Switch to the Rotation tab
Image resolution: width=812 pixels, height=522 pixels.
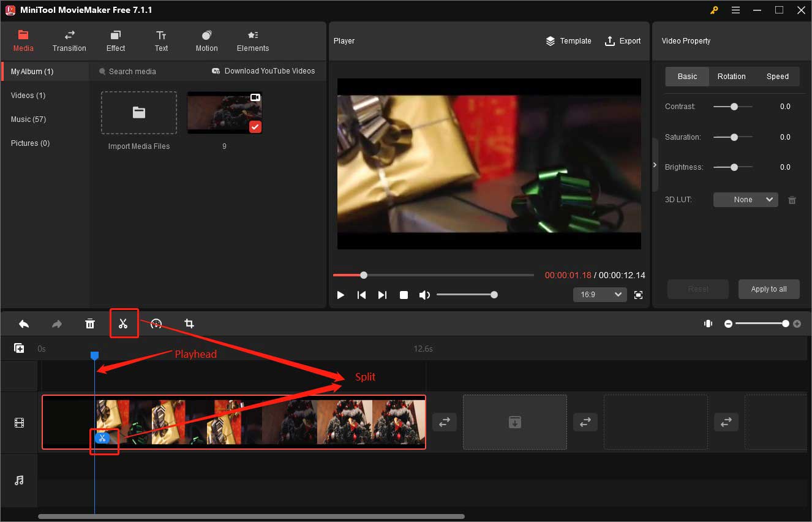tap(732, 77)
